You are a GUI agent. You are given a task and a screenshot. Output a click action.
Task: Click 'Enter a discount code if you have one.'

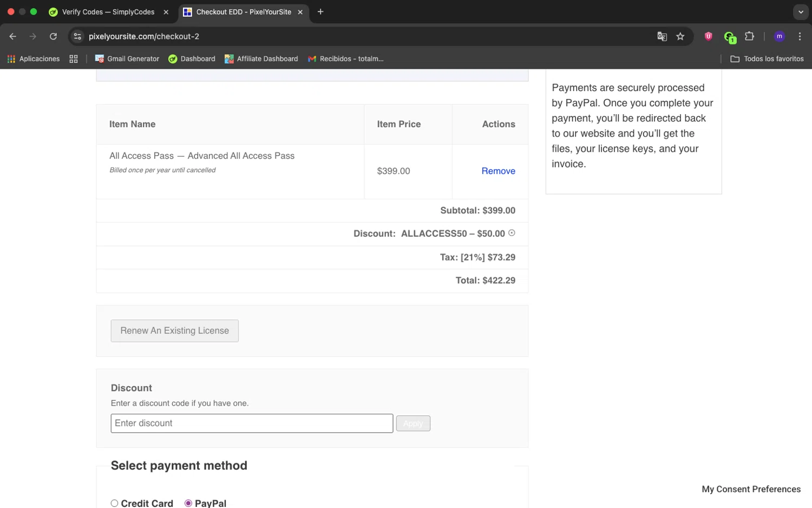180,403
